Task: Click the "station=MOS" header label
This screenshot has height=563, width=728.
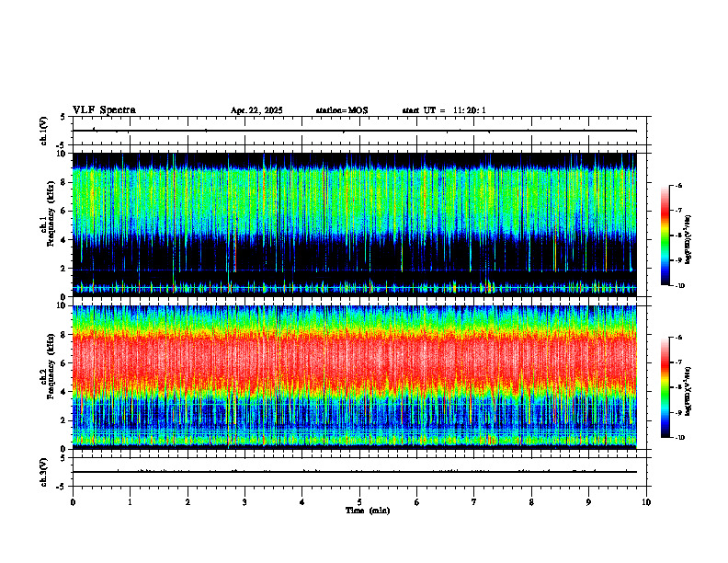Action: tap(342, 110)
